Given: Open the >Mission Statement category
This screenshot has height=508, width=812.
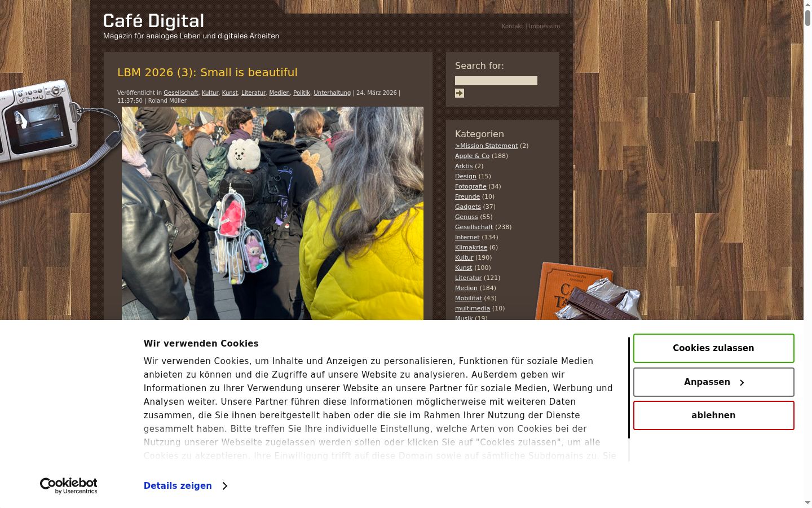Looking at the screenshot, I should point(486,146).
